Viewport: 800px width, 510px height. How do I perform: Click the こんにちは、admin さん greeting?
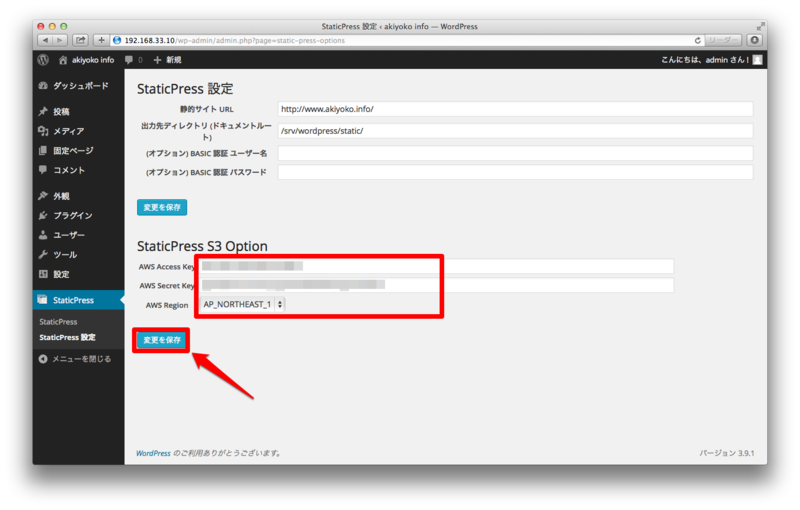point(705,60)
